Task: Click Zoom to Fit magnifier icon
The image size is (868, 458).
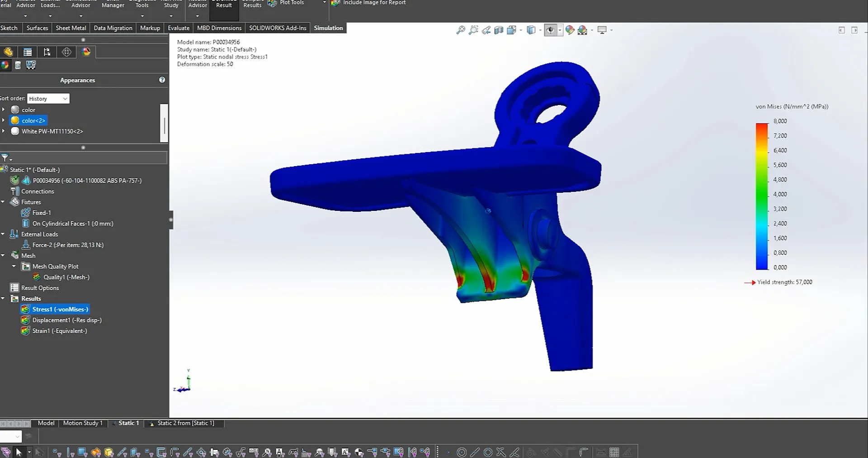Action: point(461,30)
